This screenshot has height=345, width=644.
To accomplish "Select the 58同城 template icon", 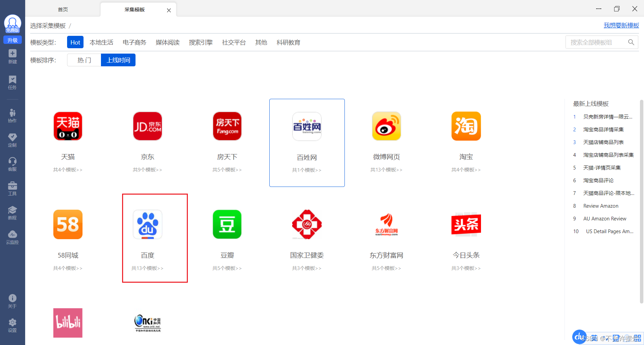I will [x=68, y=224].
